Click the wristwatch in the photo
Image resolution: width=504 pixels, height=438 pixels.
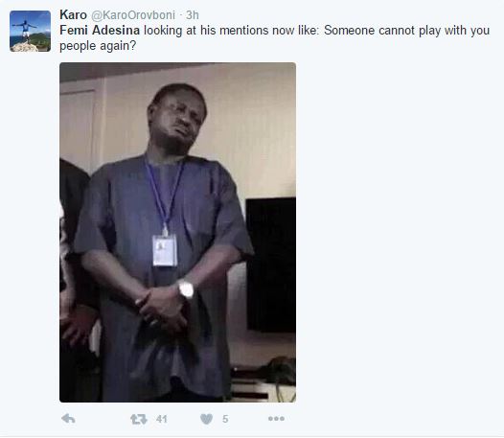click(186, 288)
